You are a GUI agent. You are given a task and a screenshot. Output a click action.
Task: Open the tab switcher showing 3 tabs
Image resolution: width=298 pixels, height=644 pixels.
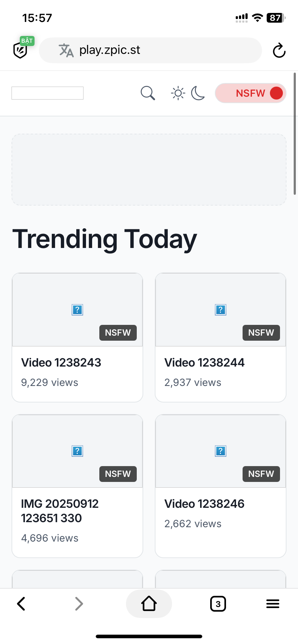click(218, 604)
